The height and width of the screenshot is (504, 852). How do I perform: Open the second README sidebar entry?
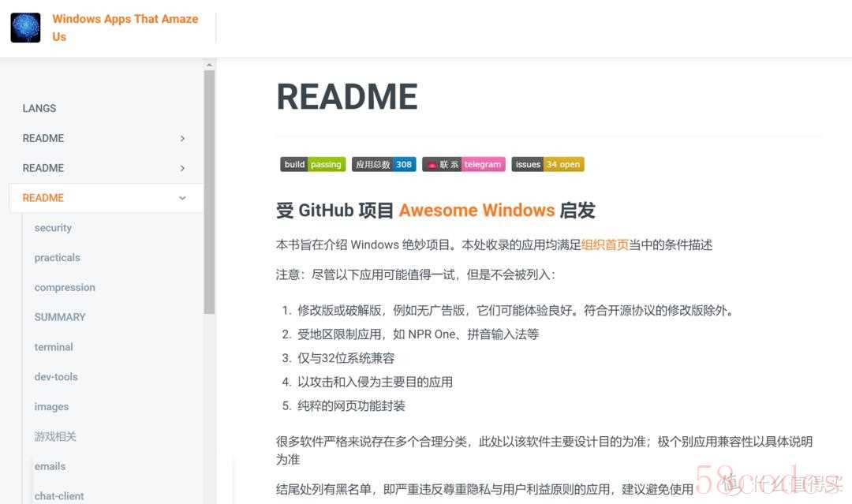coord(43,168)
